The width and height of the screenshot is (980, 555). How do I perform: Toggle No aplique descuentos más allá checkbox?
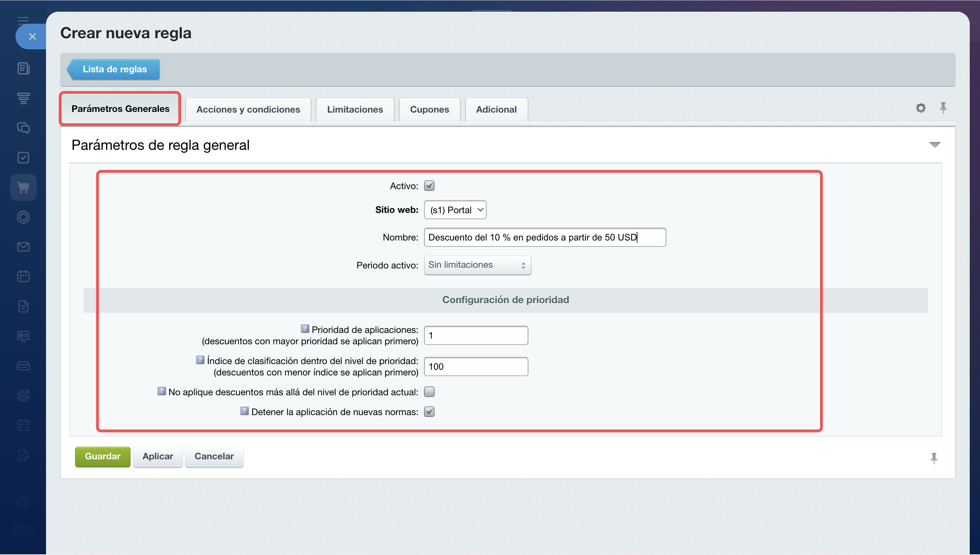[429, 392]
